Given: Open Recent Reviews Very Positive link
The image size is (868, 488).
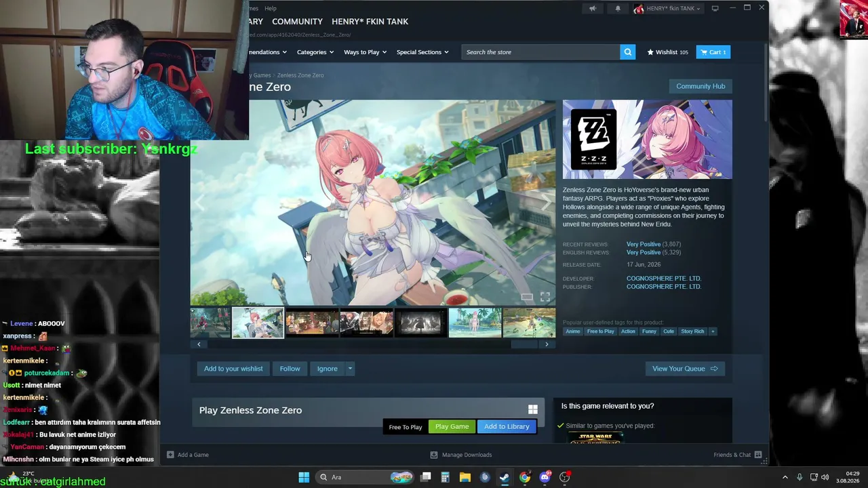Looking at the screenshot, I should tap(644, 244).
